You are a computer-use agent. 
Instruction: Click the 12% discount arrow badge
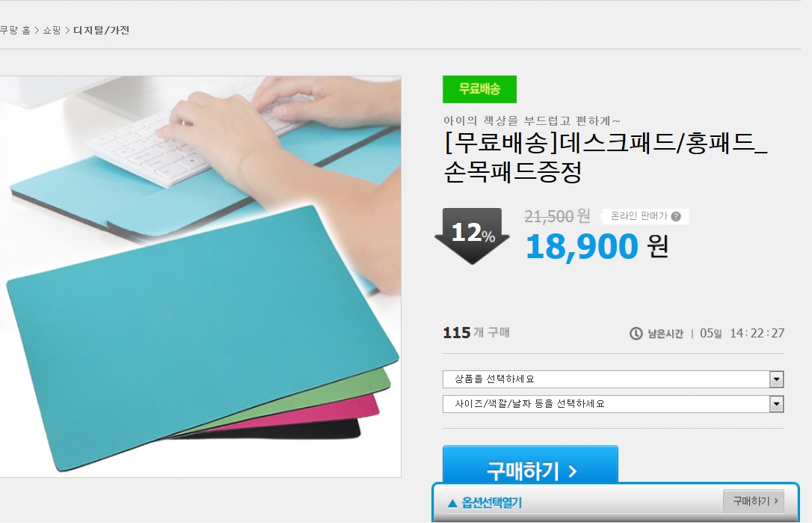473,236
